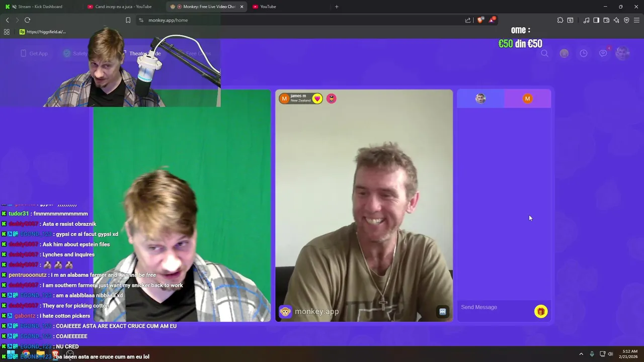
Task: Send a gift using the yellow gift icon
Action: (x=541, y=312)
